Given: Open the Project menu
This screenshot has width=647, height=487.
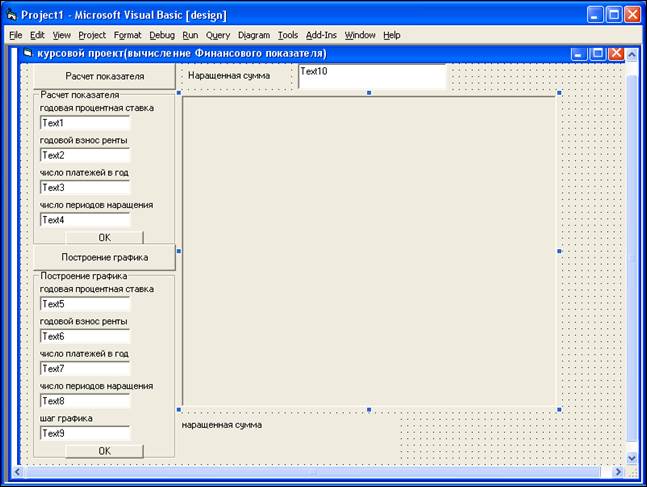Looking at the screenshot, I should click(92, 35).
